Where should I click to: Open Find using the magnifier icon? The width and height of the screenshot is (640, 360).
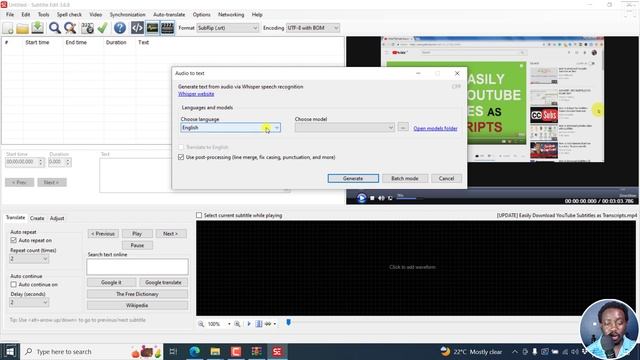pyautogui.click(x=55, y=28)
